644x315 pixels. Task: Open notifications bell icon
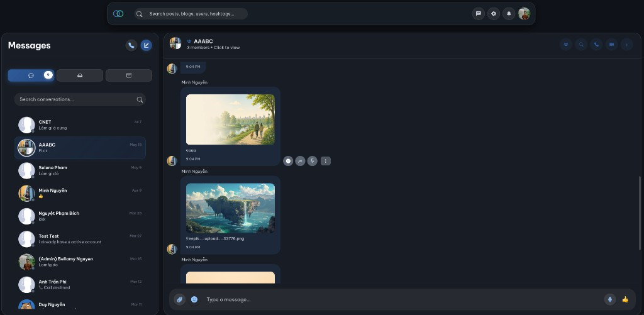click(509, 14)
